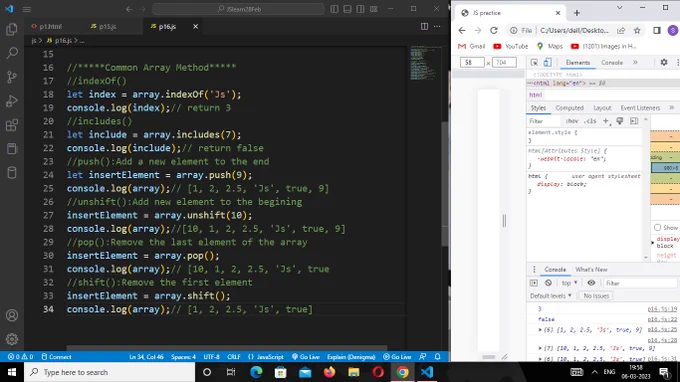This screenshot has width=680, height=382.
Task: Bookmark this page with the star icon
Action: click(637, 30)
